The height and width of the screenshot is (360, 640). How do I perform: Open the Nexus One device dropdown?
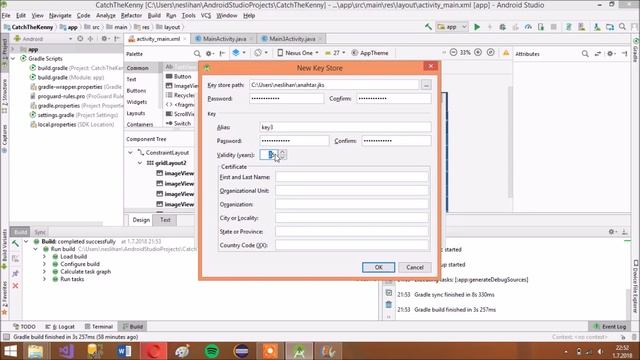(298, 53)
